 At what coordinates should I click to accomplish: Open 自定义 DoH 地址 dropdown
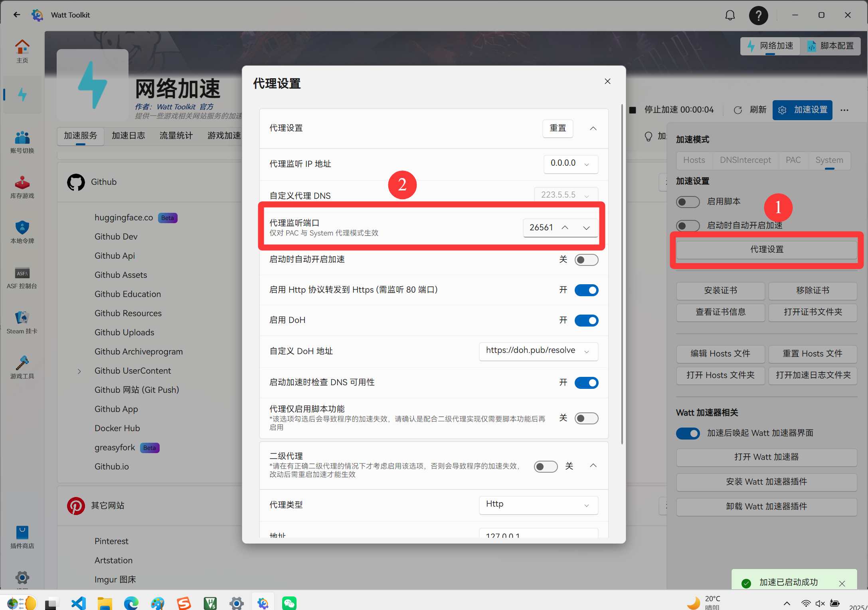(538, 351)
